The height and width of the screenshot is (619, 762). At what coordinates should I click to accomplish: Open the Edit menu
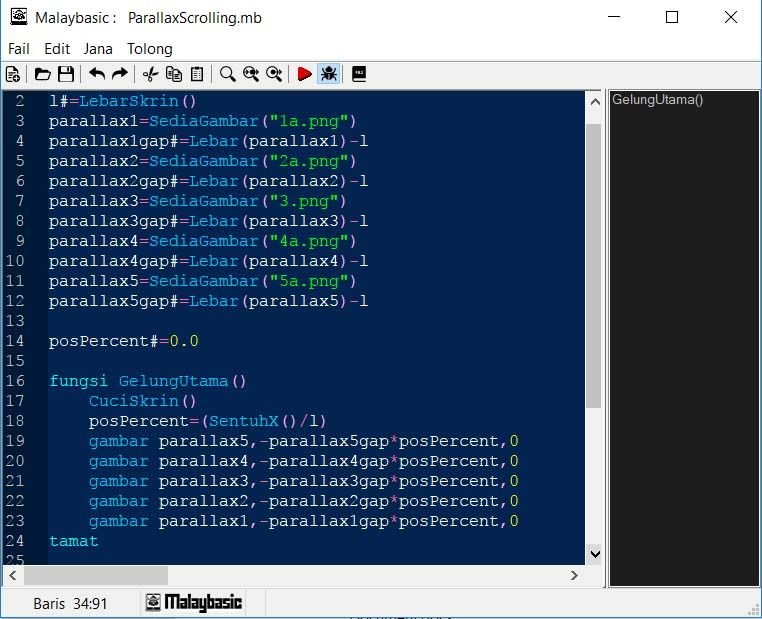(x=57, y=49)
